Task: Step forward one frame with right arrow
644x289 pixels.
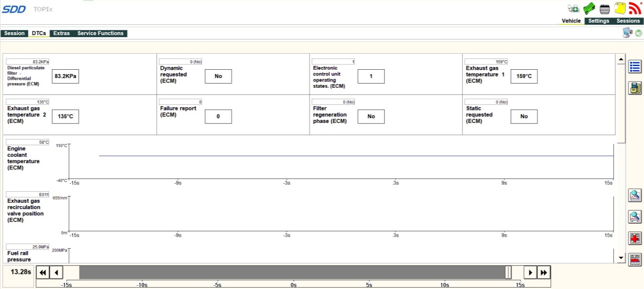Action: tap(530, 272)
